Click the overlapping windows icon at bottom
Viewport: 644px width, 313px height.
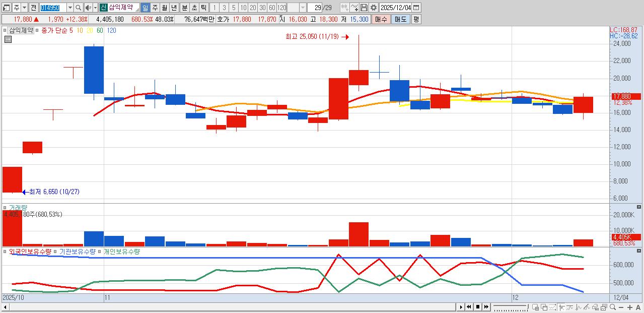(544, 307)
